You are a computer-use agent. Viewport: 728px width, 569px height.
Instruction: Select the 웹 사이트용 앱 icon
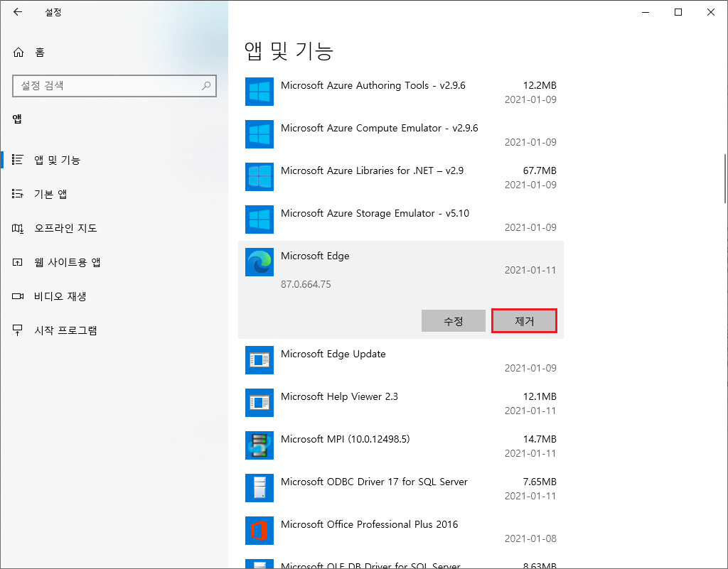(17, 262)
